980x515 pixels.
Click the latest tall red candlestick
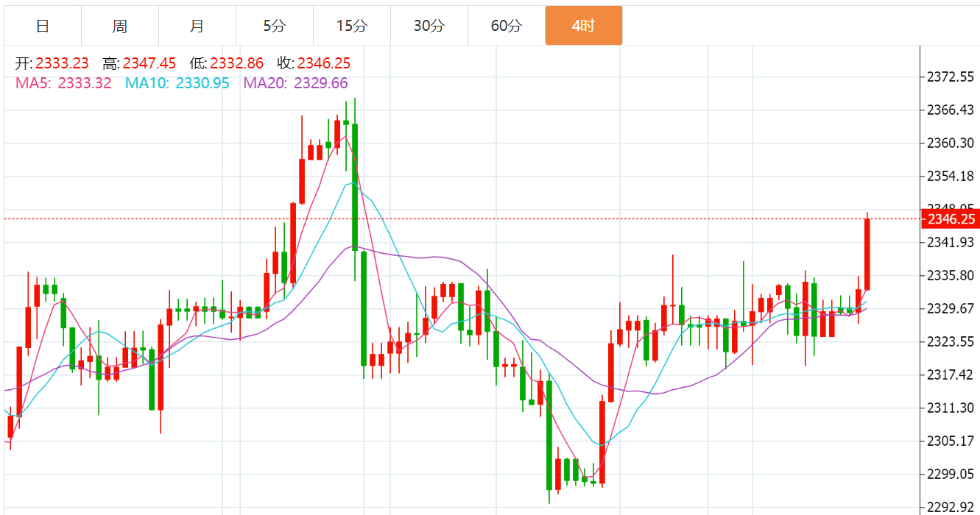pyautogui.click(x=867, y=254)
